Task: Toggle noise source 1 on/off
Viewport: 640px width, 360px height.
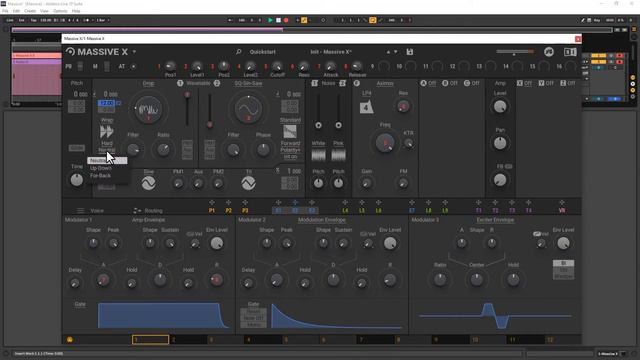Action: click(x=315, y=83)
